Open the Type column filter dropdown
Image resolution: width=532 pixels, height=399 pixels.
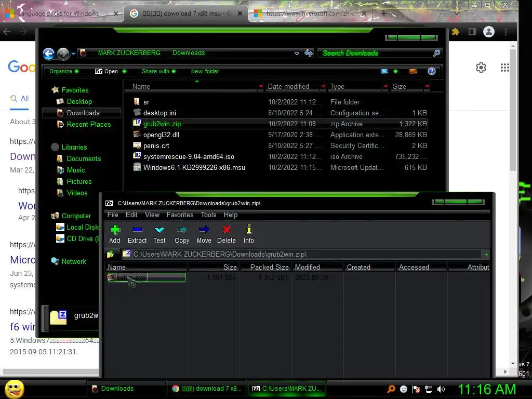385,87
